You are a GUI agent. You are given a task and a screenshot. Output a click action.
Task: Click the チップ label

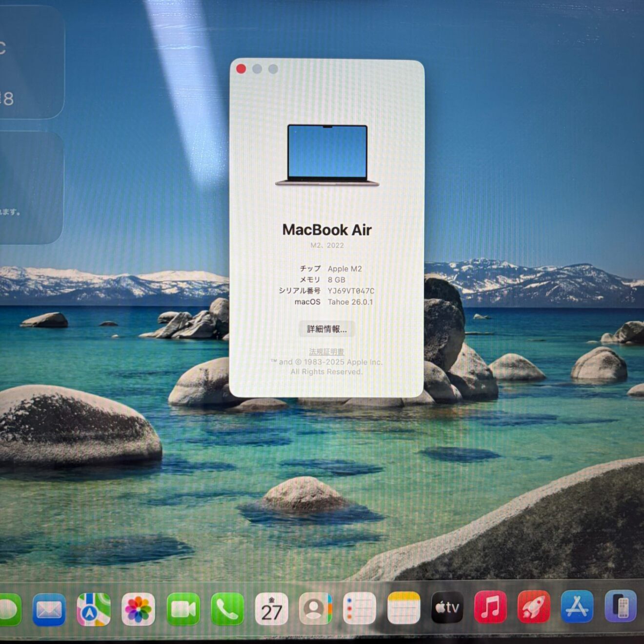click(310, 268)
